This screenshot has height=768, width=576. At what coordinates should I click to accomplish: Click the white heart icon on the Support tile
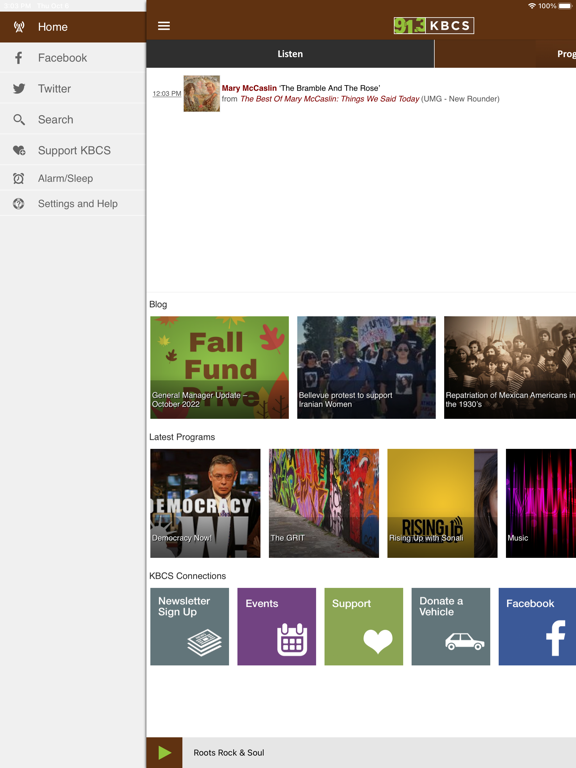pos(378,641)
